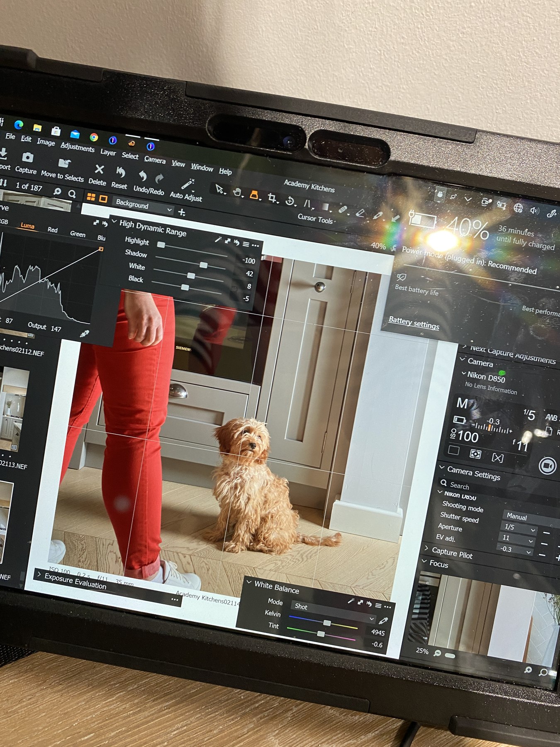Open Google Chrome from the taskbar
Viewport: 560px width, 747px height.
point(94,137)
